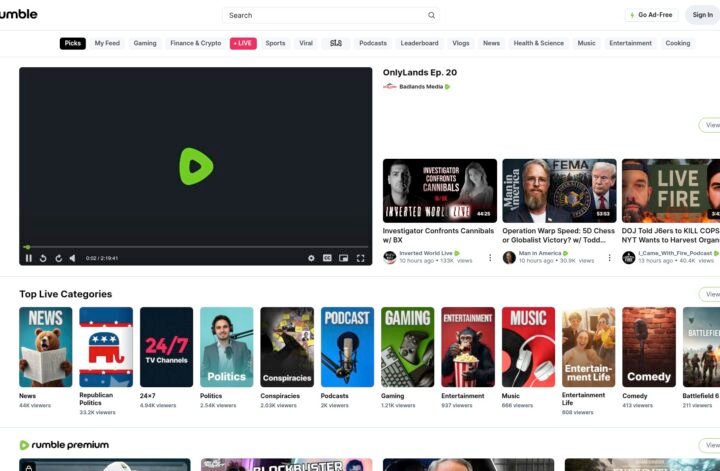This screenshot has width=720, height=471.
Task: Click Inverted World Live channel avatar
Action: click(390, 258)
